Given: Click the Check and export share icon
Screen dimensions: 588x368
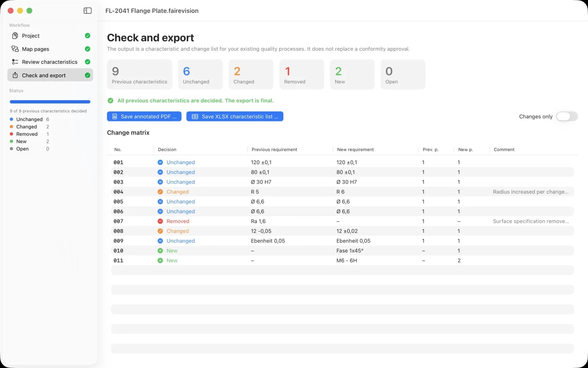Looking at the screenshot, I should pyautogui.click(x=15, y=75).
